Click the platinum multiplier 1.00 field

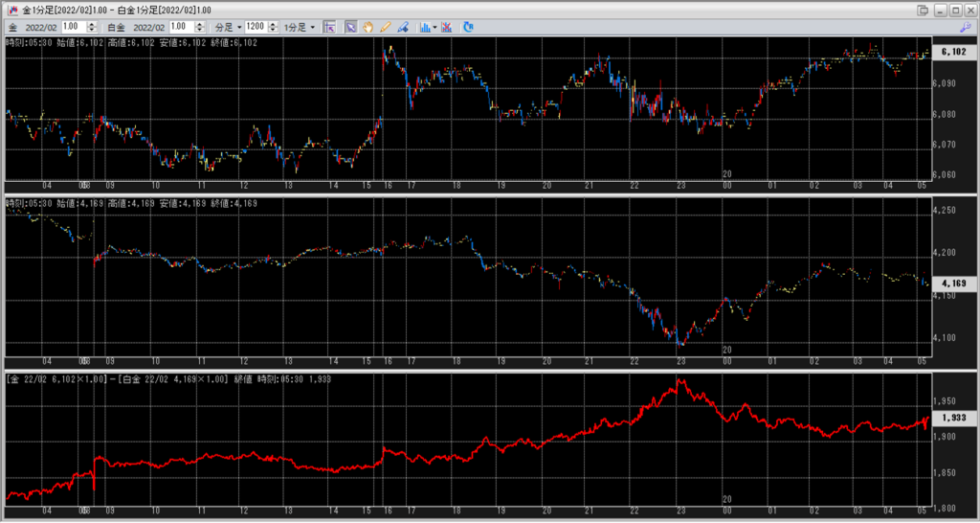click(178, 27)
